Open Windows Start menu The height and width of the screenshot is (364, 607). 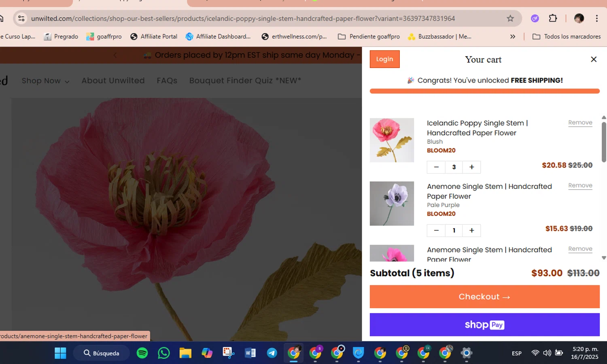(60, 353)
